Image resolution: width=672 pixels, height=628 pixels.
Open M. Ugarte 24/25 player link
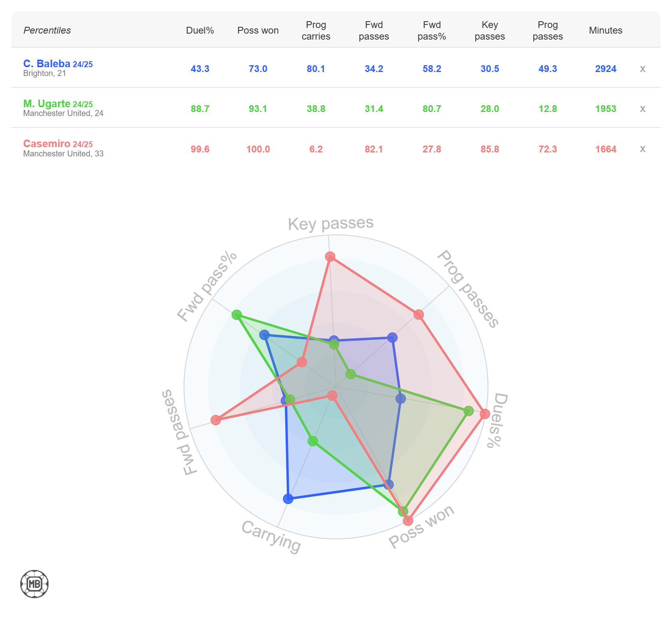pyautogui.click(x=58, y=104)
